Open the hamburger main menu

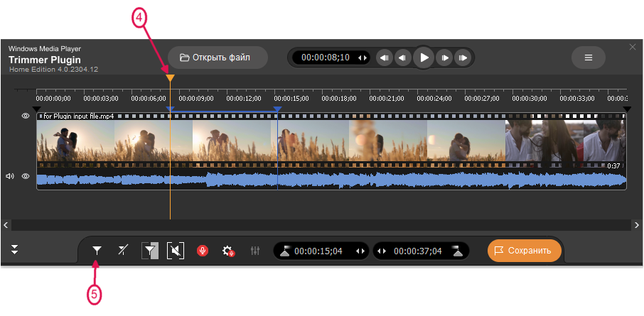coord(588,58)
